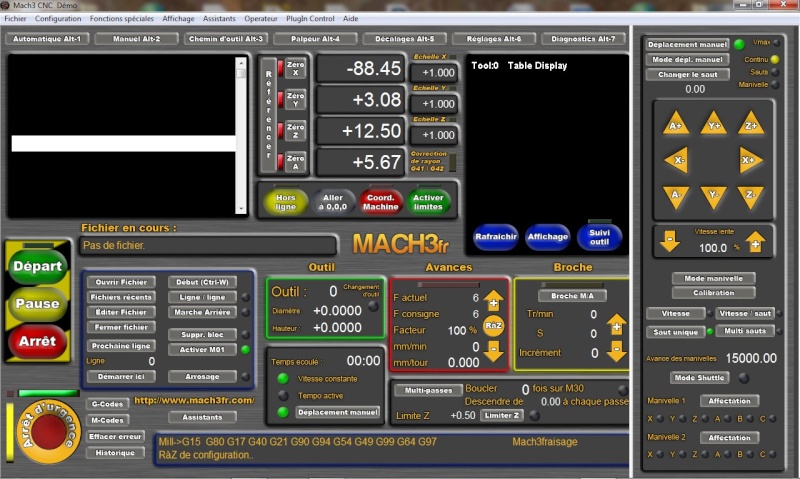This screenshot has width=800, height=479.
Task: Toggle Activer limites green button
Action: pos(428,202)
